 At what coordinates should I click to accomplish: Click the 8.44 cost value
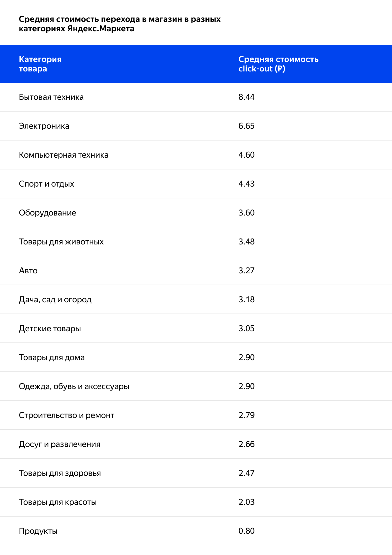click(x=246, y=97)
